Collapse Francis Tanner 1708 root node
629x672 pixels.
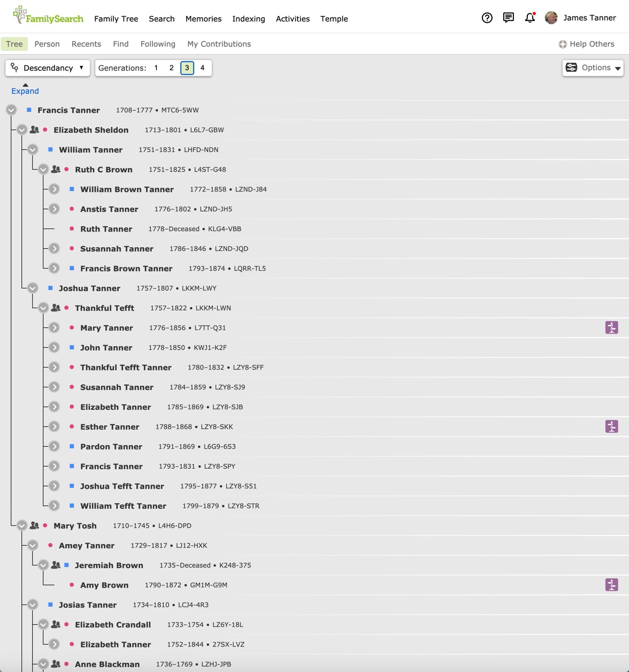[11, 110]
